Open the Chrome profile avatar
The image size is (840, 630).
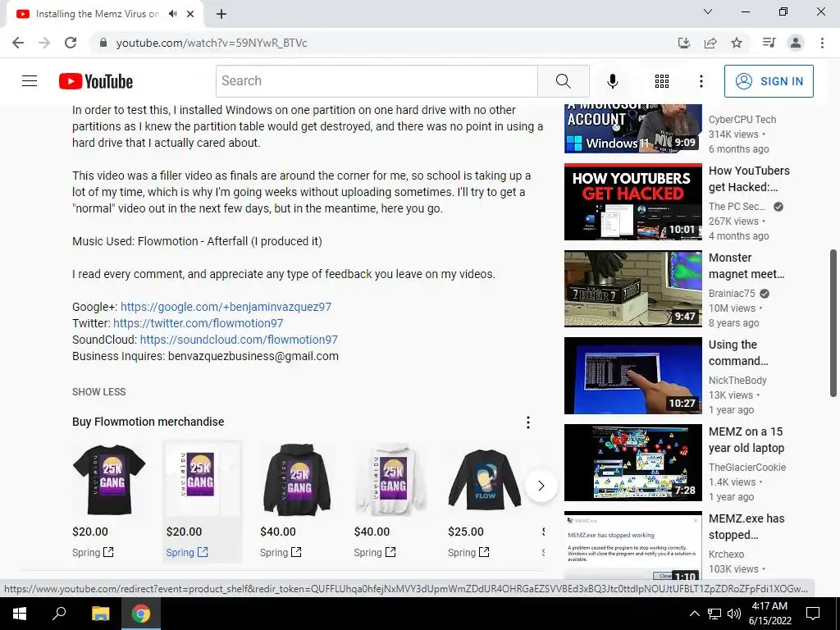pyautogui.click(x=796, y=43)
